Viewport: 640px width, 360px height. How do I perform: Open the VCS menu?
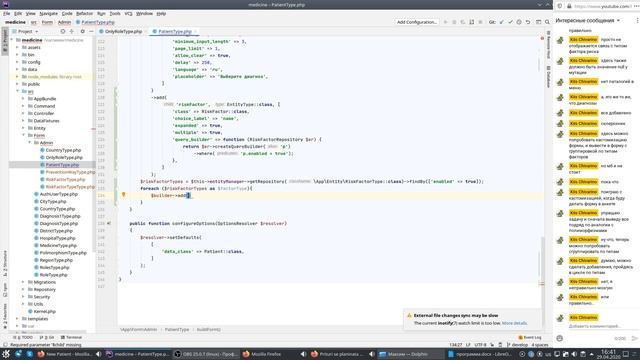129,13
